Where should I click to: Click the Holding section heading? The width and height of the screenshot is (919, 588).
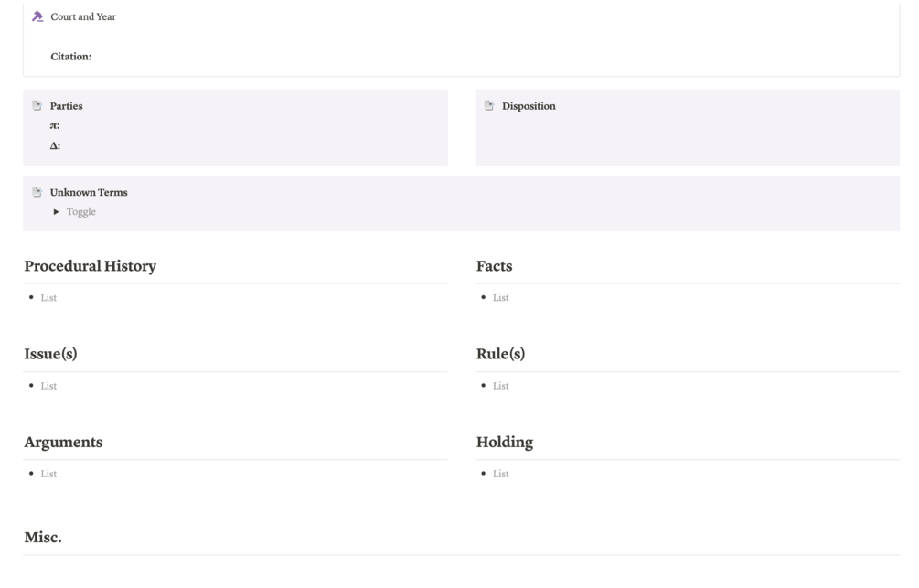pos(505,443)
